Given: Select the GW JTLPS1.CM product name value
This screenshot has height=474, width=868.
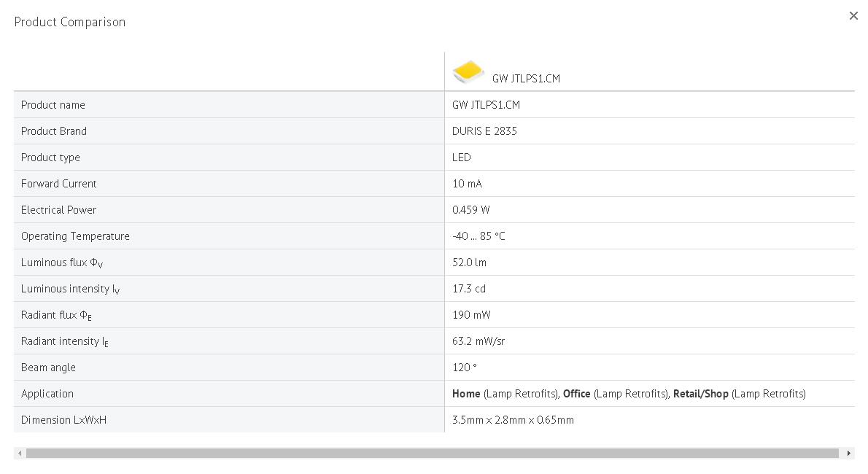Looking at the screenshot, I should coord(486,105).
